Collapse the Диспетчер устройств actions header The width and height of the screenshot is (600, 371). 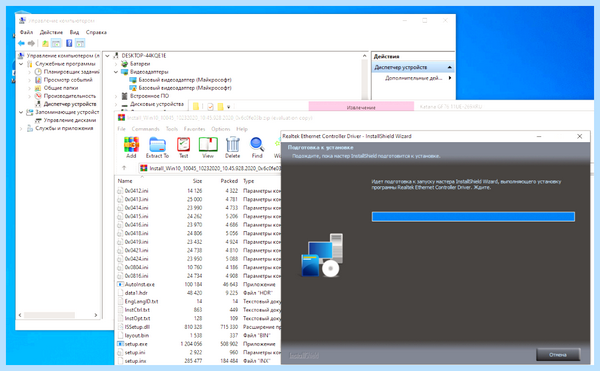pyautogui.click(x=450, y=67)
